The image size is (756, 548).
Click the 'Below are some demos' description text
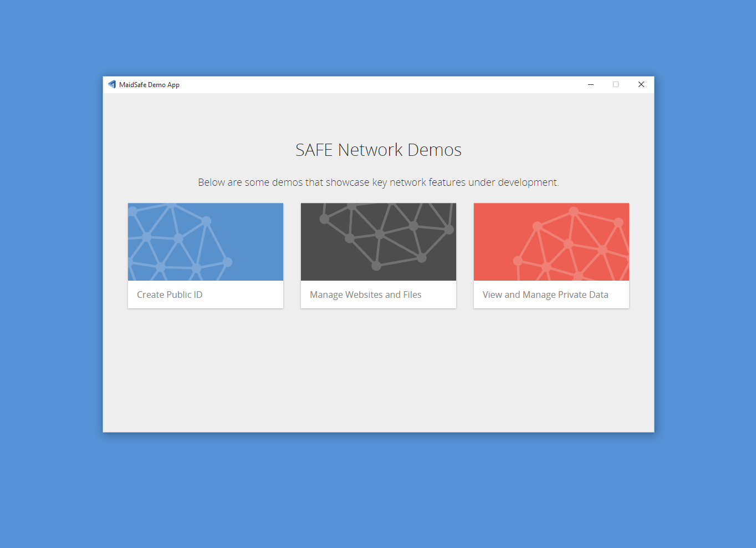(x=379, y=182)
